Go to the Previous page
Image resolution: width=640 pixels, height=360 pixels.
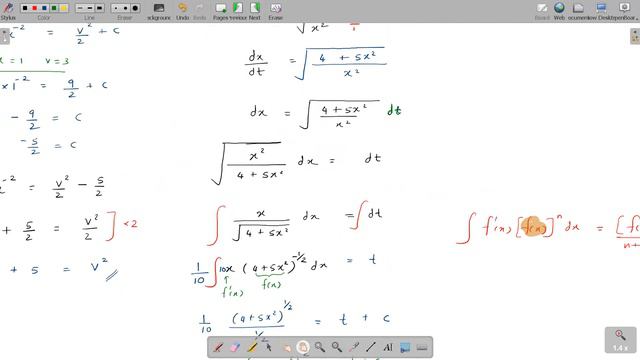[238, 11]
